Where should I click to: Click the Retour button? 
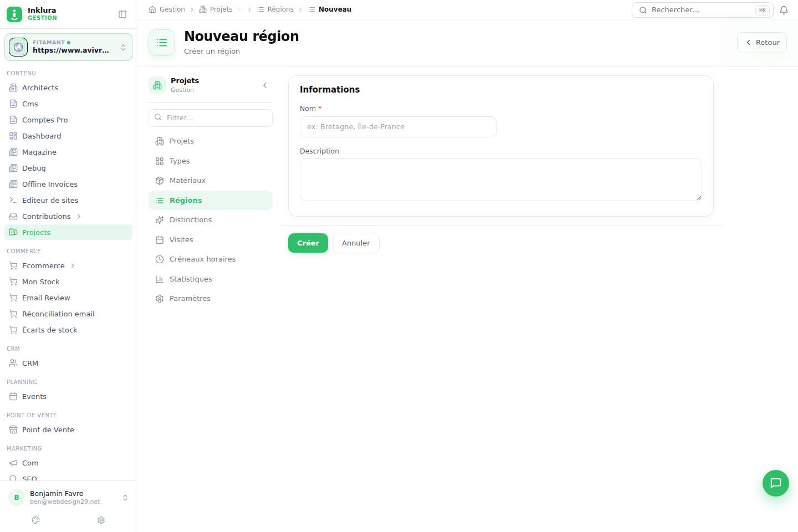tap(762, 43)
